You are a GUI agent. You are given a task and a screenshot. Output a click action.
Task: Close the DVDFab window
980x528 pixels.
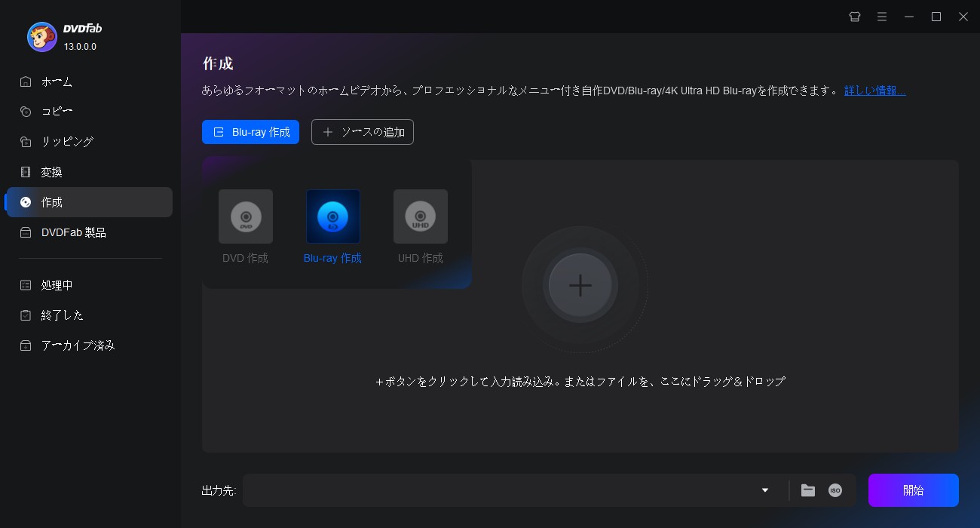point(963,17)
